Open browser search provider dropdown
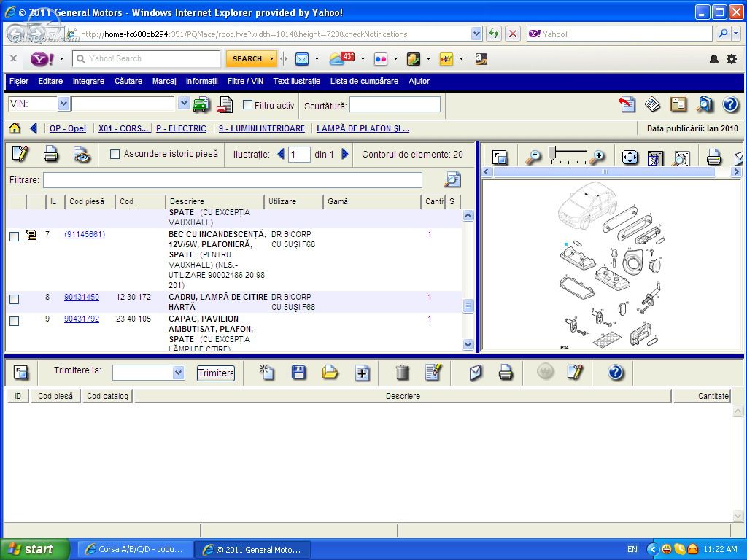This screenshot has height=560, width=747. [x=736, y=34]
